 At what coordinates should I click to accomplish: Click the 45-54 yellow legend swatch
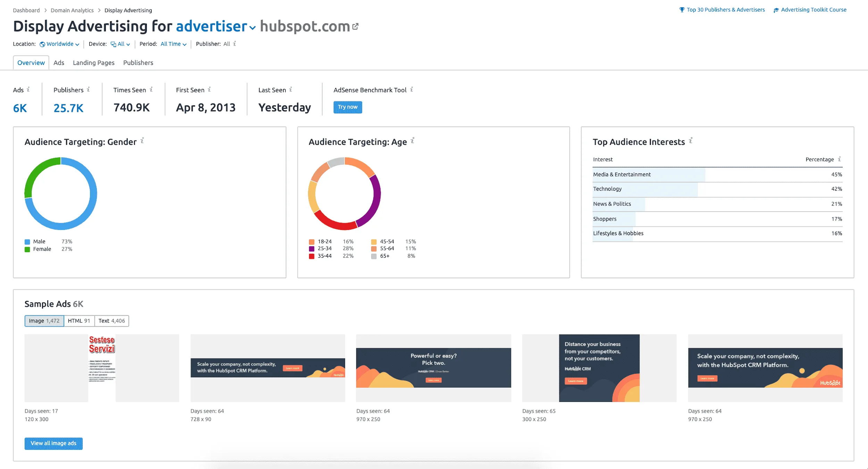coord(374,242)
